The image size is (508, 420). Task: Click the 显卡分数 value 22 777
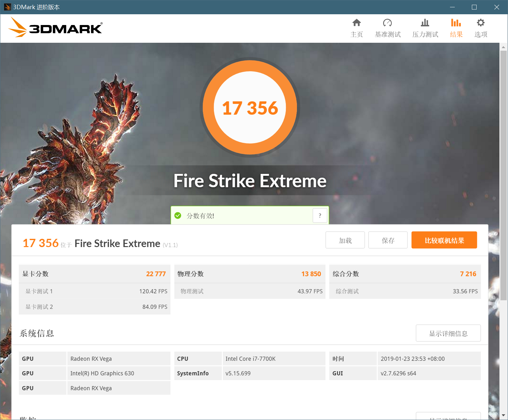coord(156,274)
